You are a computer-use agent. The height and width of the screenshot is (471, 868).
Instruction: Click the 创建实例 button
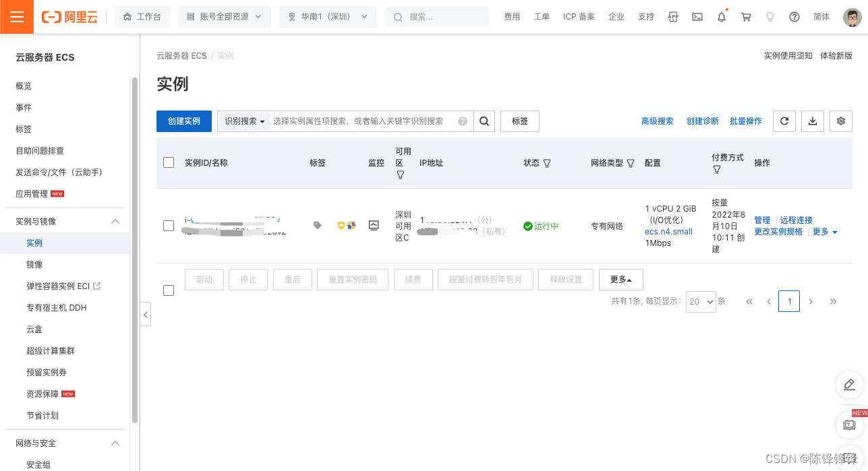point(183,121)
